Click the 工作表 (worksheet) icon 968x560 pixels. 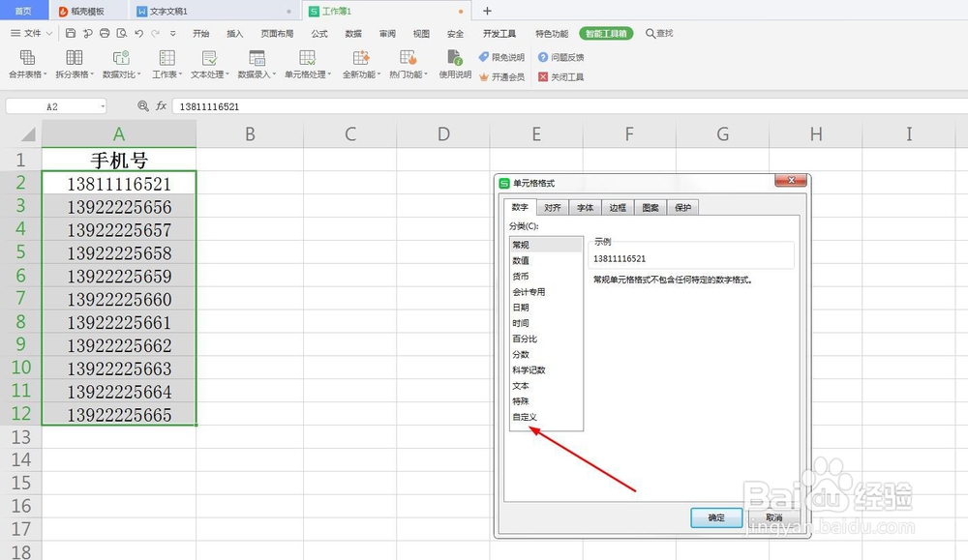[x=166, y=57]
